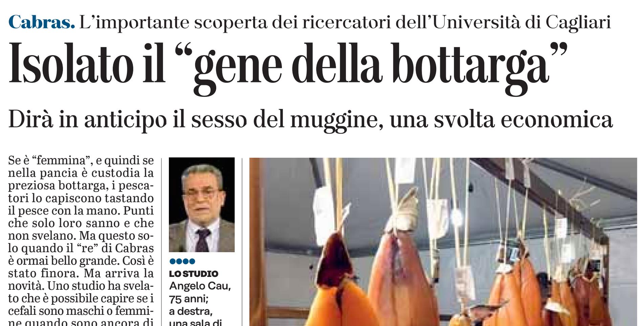
Task: Click the 'LO STUDIO' caption heading
Action: click(x=194, y=274)
